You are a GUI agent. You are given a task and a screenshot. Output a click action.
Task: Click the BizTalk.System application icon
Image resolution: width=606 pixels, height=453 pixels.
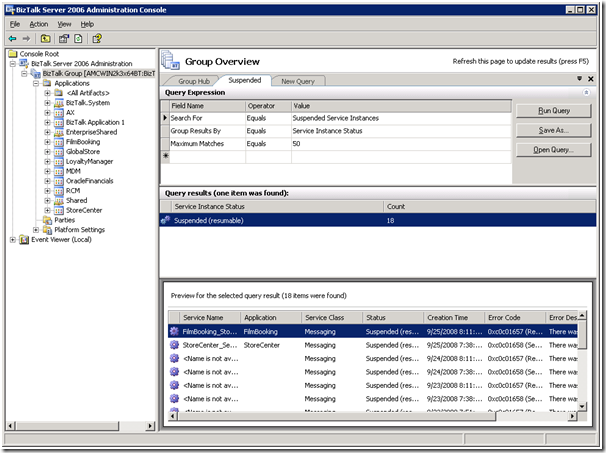(59, 103)
